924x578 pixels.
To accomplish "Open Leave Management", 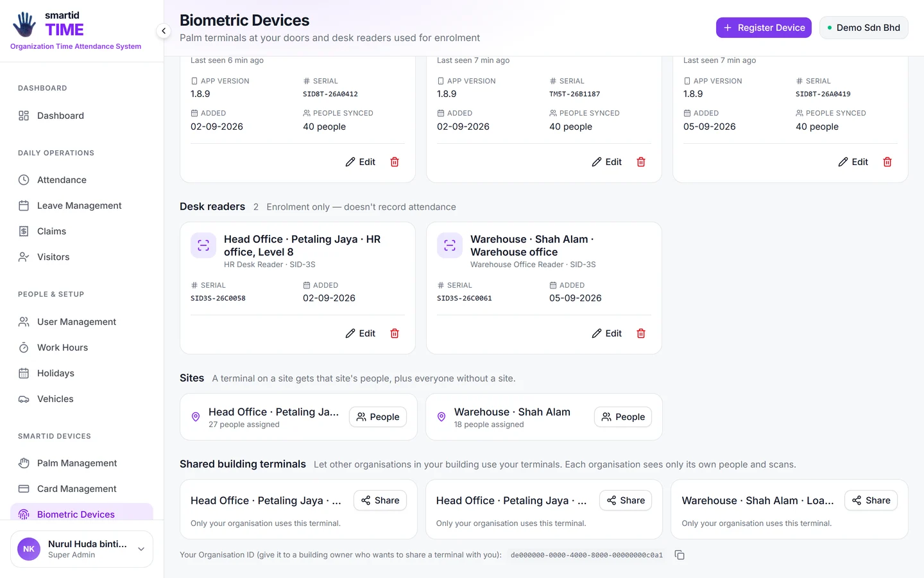I will pos(81,206).
